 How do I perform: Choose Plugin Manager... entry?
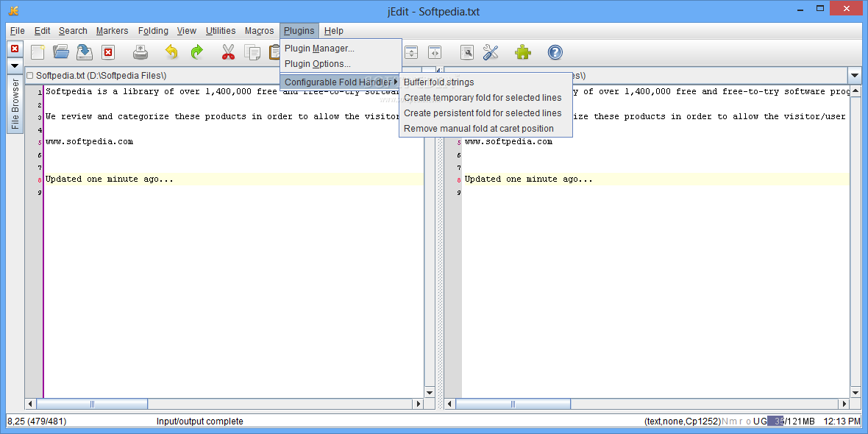tap(341, 49)
